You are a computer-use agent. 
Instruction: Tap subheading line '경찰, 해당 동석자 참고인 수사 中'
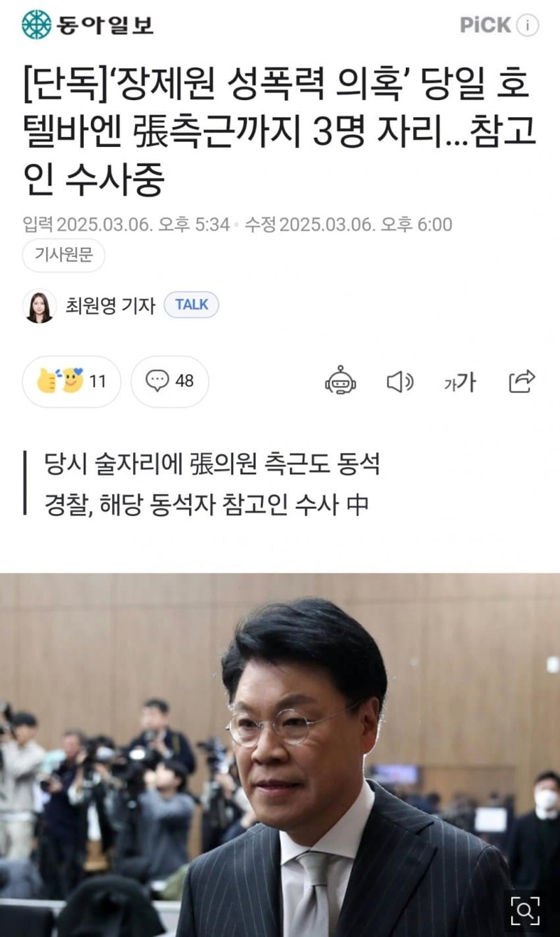click(206, 504)
